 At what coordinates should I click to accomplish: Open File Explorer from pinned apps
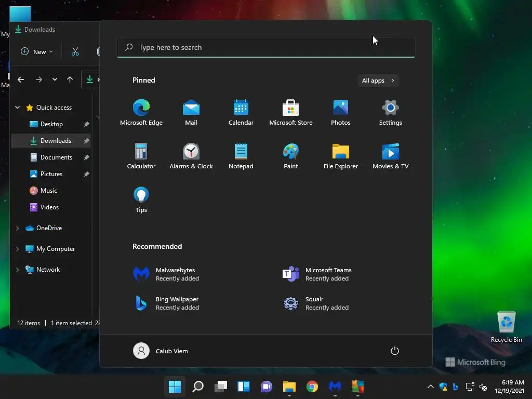tap(341, 156)
